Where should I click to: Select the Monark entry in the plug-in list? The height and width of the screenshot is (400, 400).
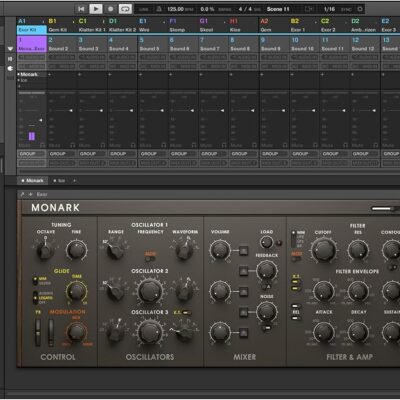click(x=29, y=74)
